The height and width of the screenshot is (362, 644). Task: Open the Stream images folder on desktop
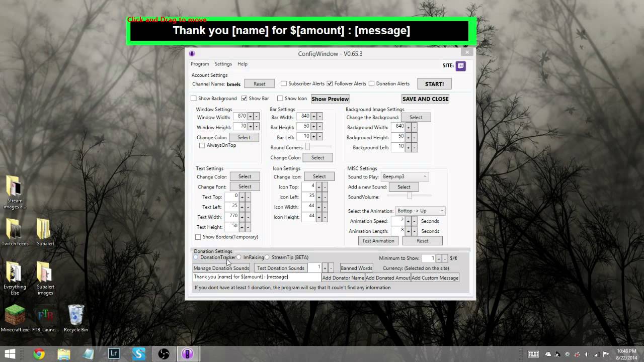click(x=15, y=192)
